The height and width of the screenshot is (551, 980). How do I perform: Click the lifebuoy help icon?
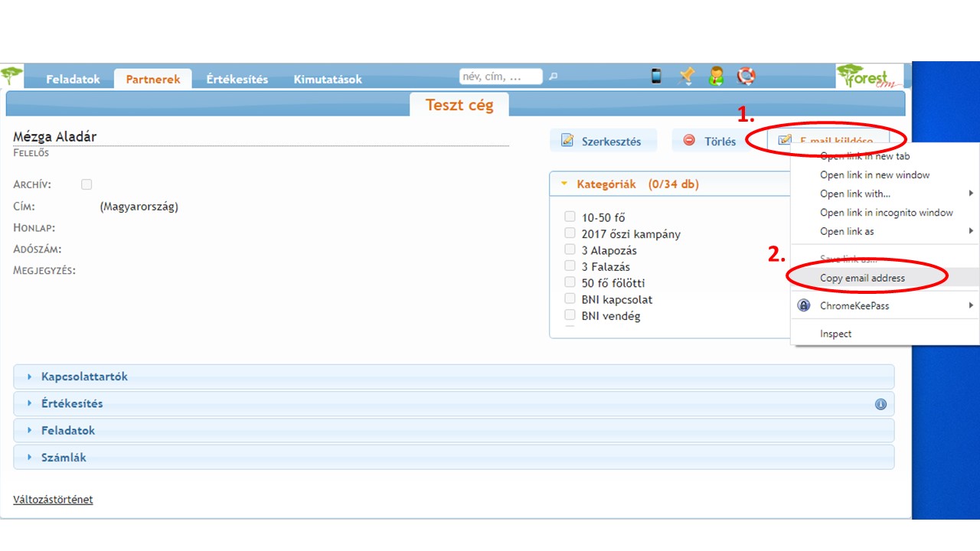746,76
